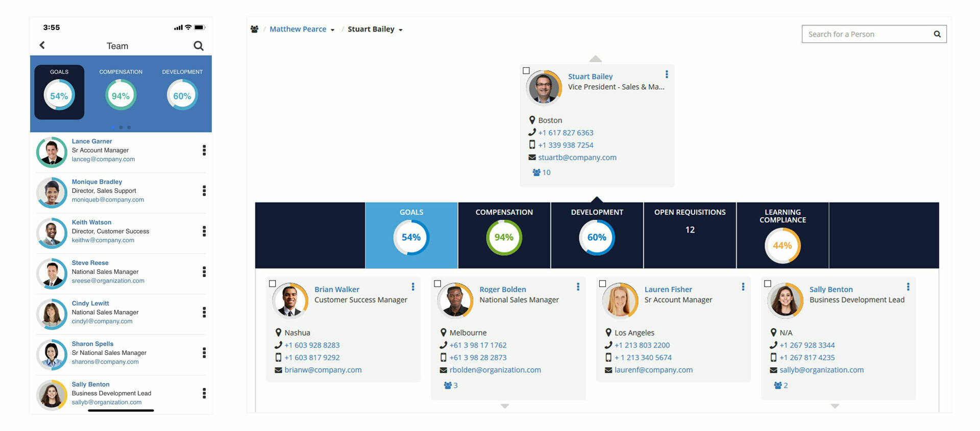Open Lance Garner's name link
Screen dimensions: 980x431
coord(92,141)
